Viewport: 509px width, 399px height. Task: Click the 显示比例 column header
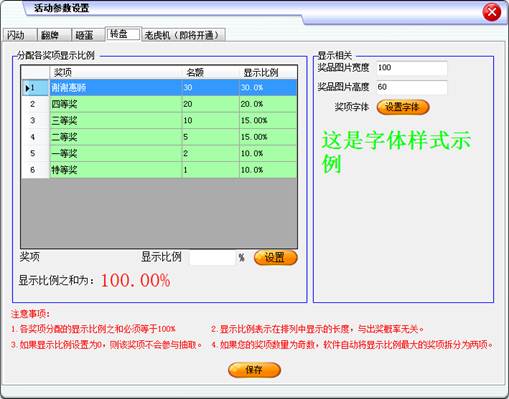point(268,72)
